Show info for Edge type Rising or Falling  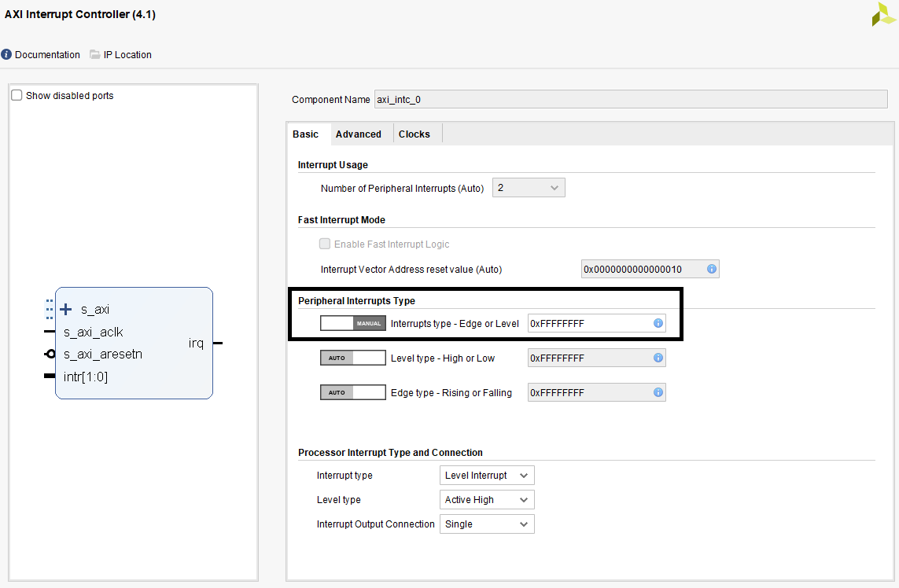click(658, 392)
